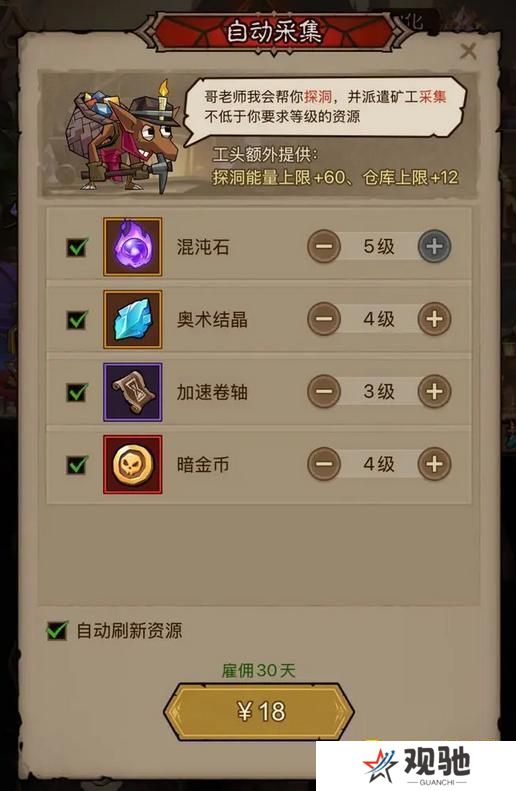Uncheck the 混沌石 collection checkbox
The height and width of the screenshot is (791, 516).
click(77, 247)
